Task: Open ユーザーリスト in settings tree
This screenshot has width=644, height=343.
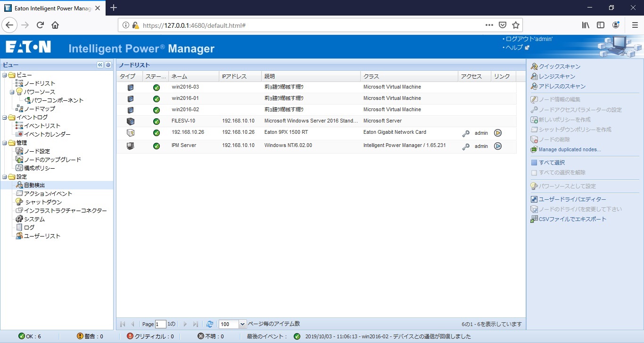Action: click(x=42, y=236)
